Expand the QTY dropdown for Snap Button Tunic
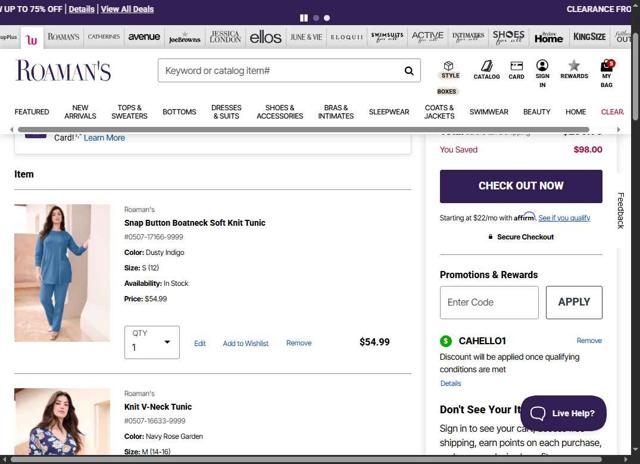The width and height of the screenshot is (640, 464). click(152, 342)
